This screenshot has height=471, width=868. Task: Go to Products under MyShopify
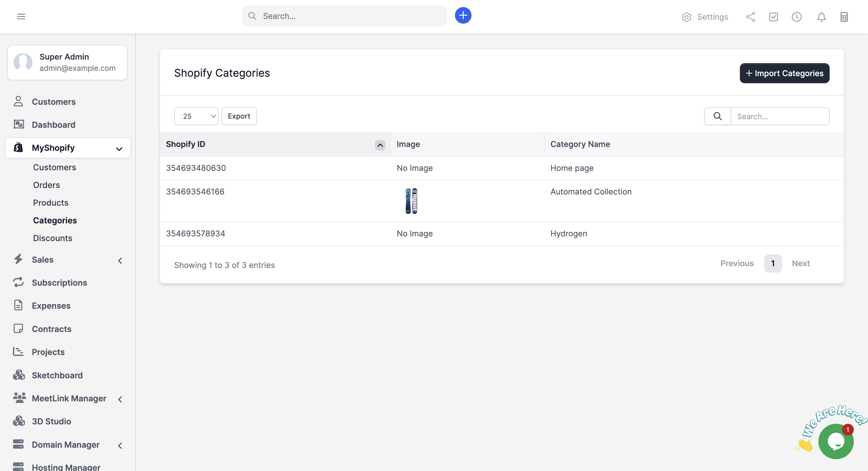(x=50, y=202)
